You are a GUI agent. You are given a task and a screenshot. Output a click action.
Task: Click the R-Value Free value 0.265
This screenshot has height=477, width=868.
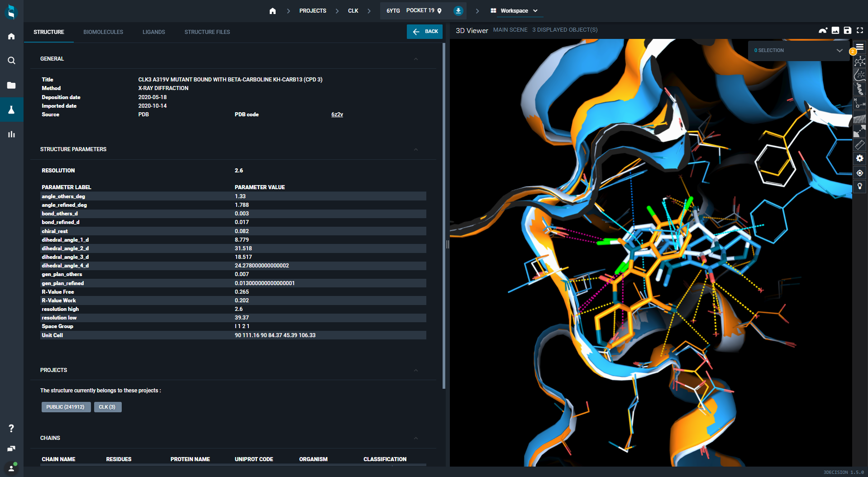pos(242,292)
